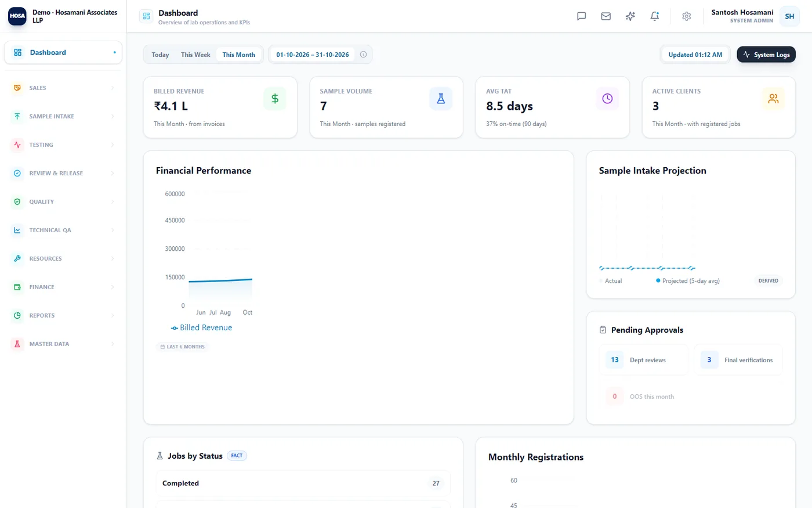Click the Finance wallet icon

click(x=17, y=287)
